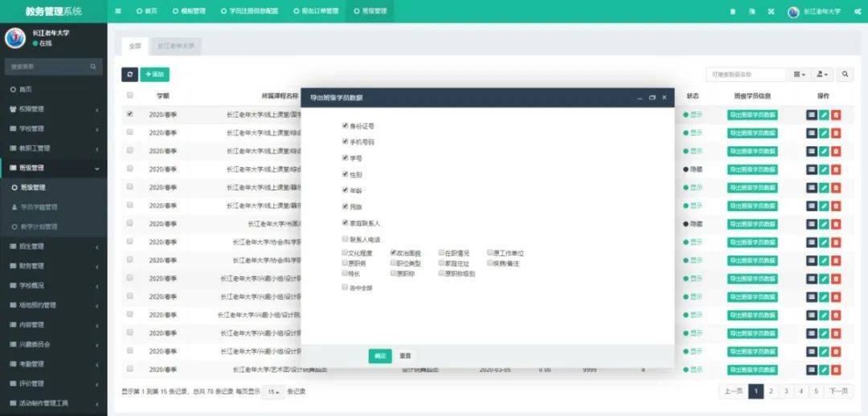This screenshot has width=868, height=416.
Task: Click the red delete icon in first table row
Action: click(836, 115)
